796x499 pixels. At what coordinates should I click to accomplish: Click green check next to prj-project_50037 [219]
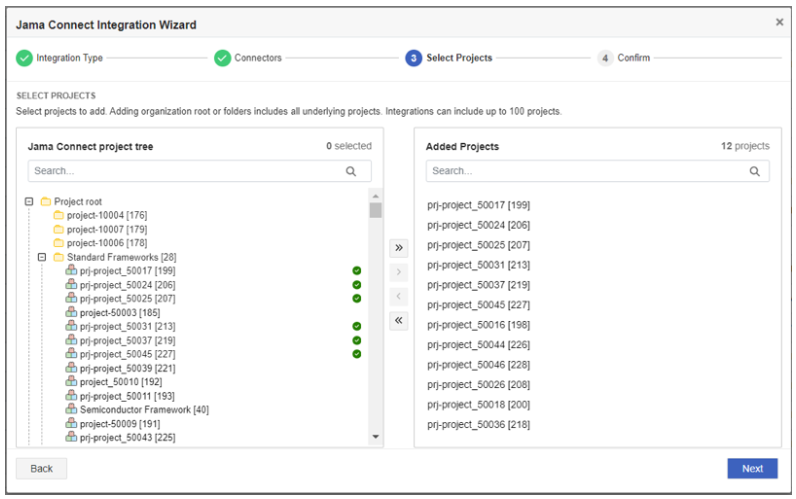click(357, 340)
